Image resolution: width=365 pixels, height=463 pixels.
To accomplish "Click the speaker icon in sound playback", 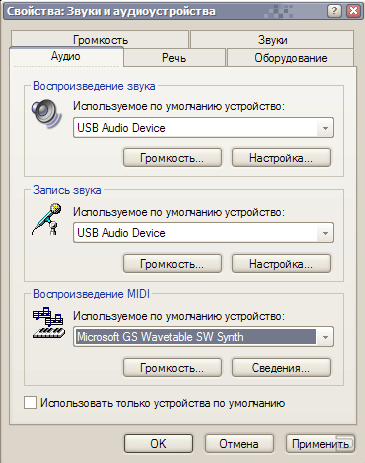I will click(46, 114).
